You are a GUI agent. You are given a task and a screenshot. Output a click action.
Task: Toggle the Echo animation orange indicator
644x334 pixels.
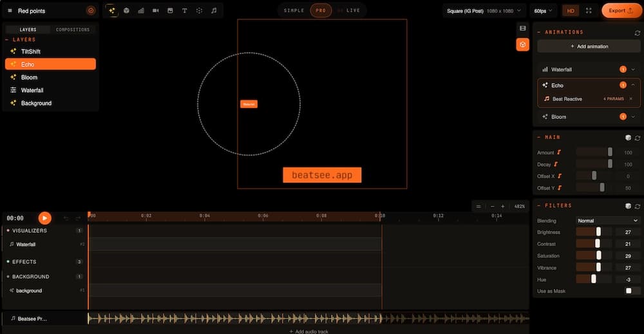tap(623, 85)
